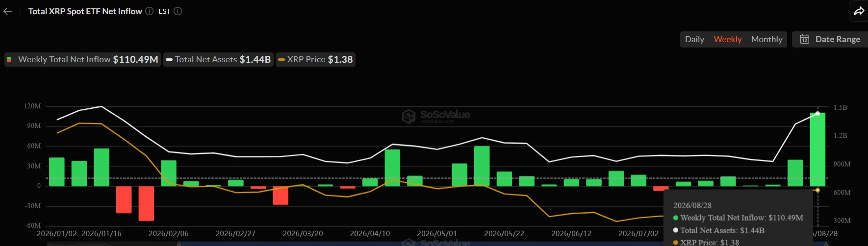This screenshot has width=868, height=246.
Task: Click the tallest green bar for 2026/08/28
Action: (817, 149)
